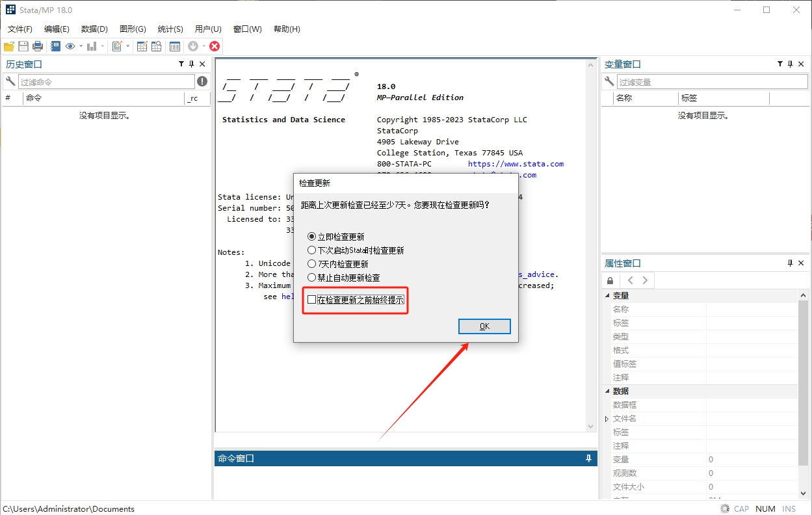
Task: Open the 数据(D) menu
Action: click(x=94, y=29)
